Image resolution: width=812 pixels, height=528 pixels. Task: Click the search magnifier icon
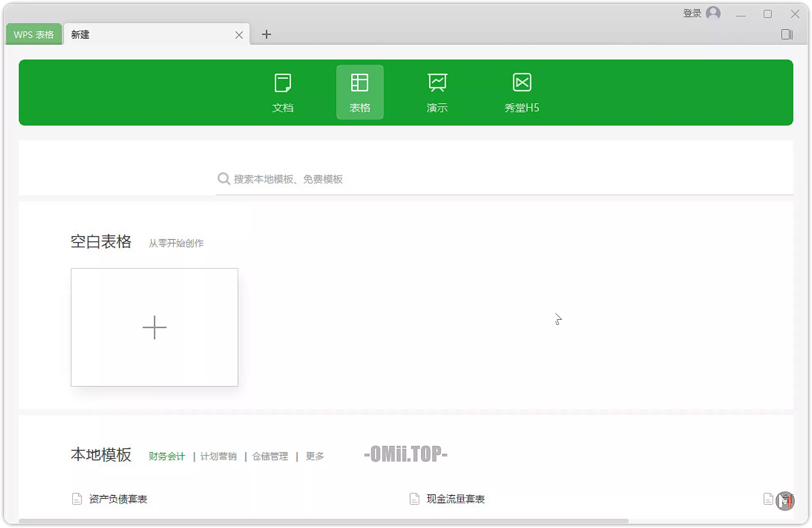(x=224, y=179)
